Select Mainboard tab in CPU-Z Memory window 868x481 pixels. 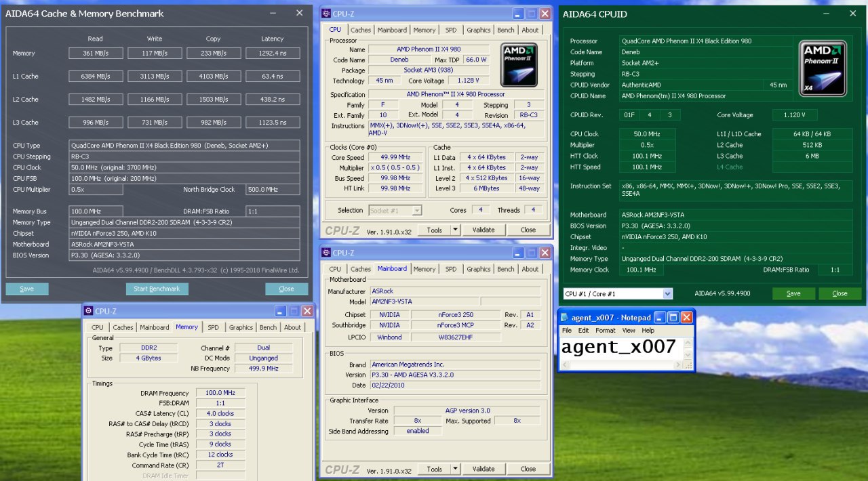pos(155,327)
